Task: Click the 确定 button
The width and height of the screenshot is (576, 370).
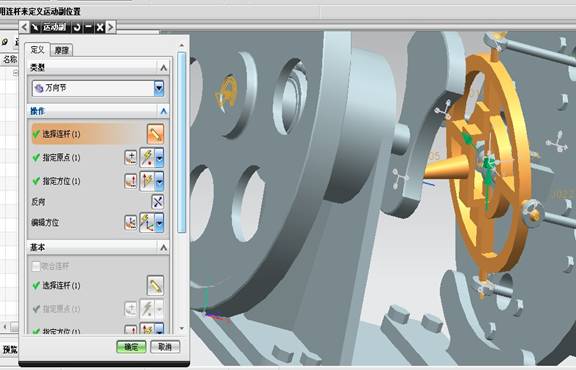Action: tap(131, 347)
